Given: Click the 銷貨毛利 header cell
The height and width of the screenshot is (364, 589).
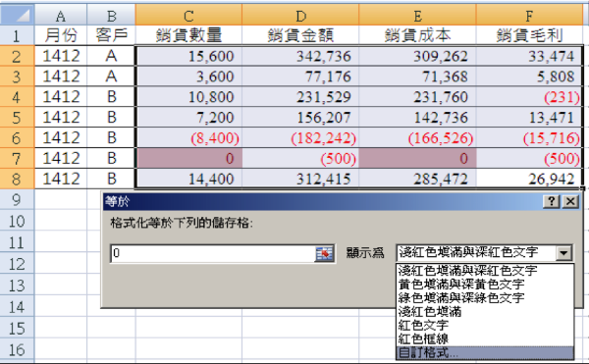Looking at the screenshot, I should pyautogui.click(x=529, y=35).
